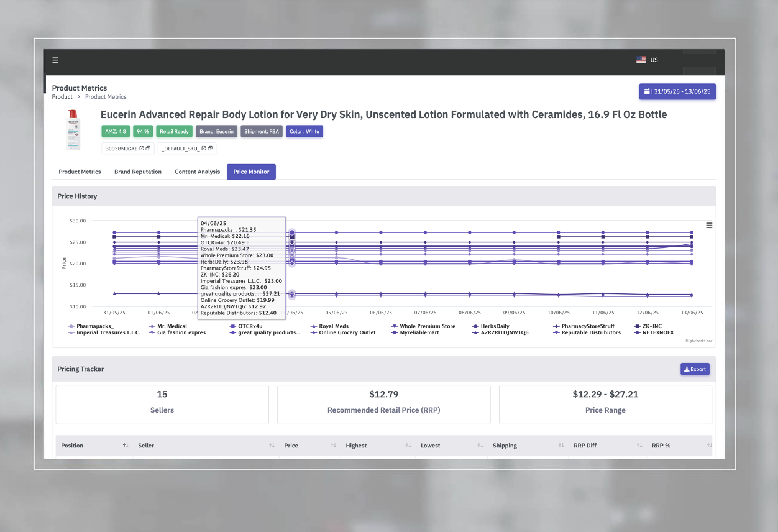The height and width of the screenshot is (532, 778).
Task: Toggle Whole Premium Store legend entry
Action: tap(423, 326)
